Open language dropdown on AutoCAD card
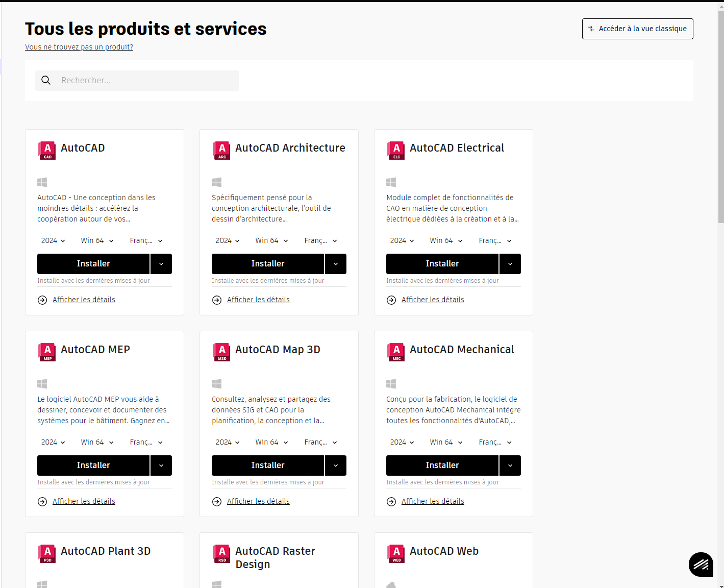The height and width of the screenshot is (588, 724). coord(146,240)
